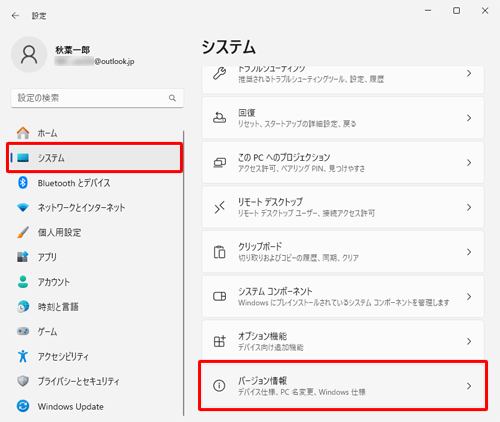The image size is (500, 422).
Task: Click the プライバシー shield icon
Action: [23, 381]
